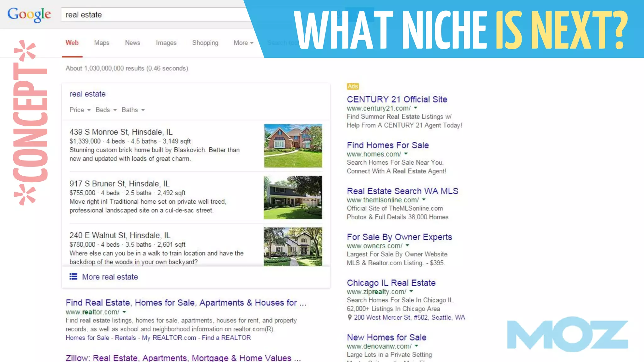Click the Find a REALTOR sitelink

coord(226,337)
